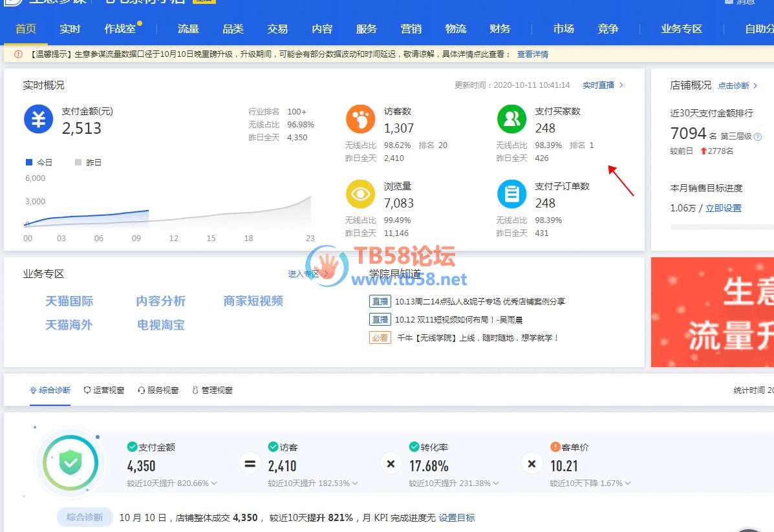Click the red 生意 流量 promotional banner
Viewport: 774px width, 532px height.
713,312
